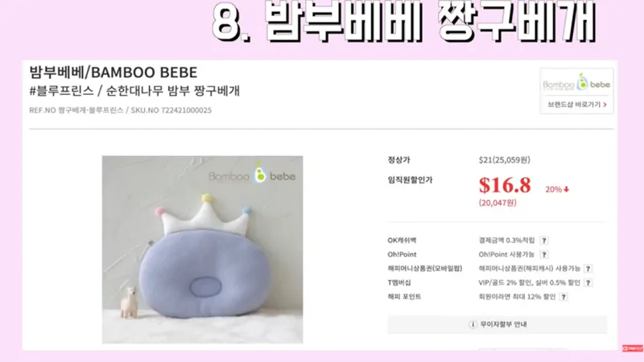644x362 pixels.
Task: Click the red down arrow beside 20%
Action: point(567,189)
